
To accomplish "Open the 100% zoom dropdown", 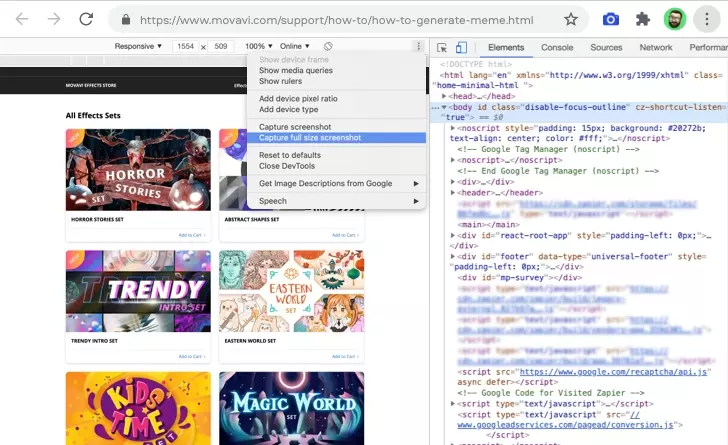I will pyautogui.click(x=259, y=46).
